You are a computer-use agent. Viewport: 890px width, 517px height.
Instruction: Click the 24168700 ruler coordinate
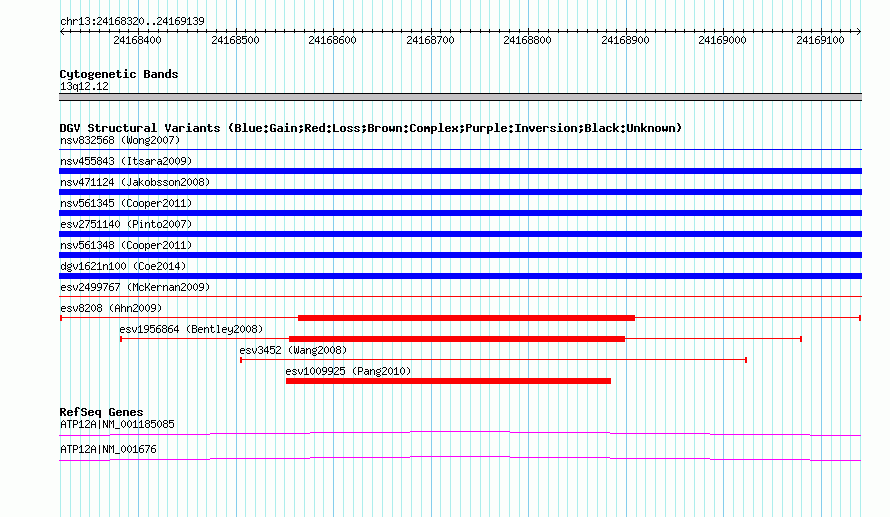[x=430, y=40]
